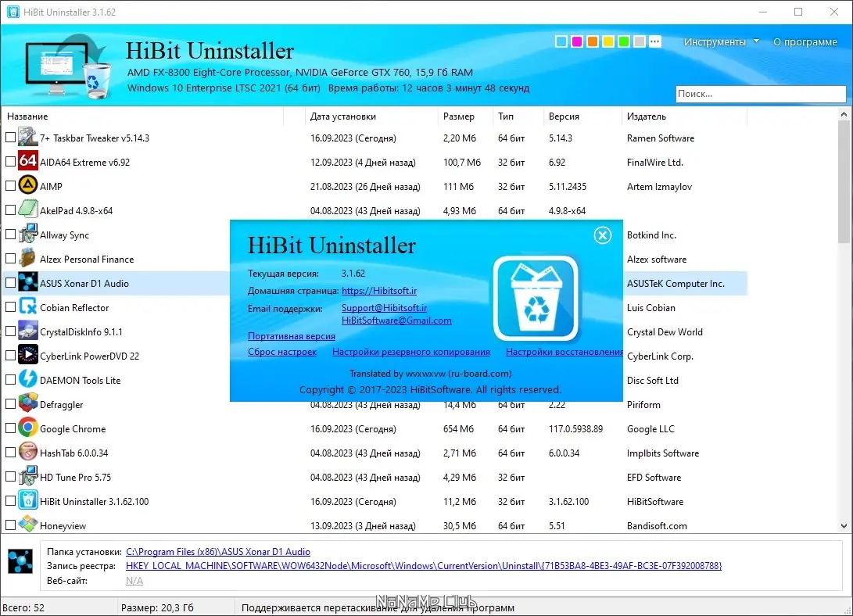Sort list by Дата установки column
853x616 pixels.
point(371,116)
